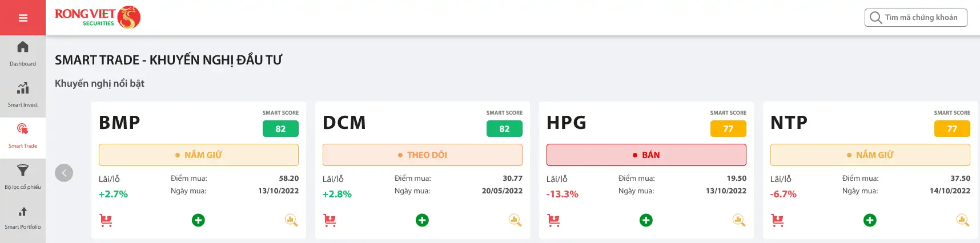Add NTP with the plus icon
980x243 pixels.
pyautogui.click(x=870, y=220)
